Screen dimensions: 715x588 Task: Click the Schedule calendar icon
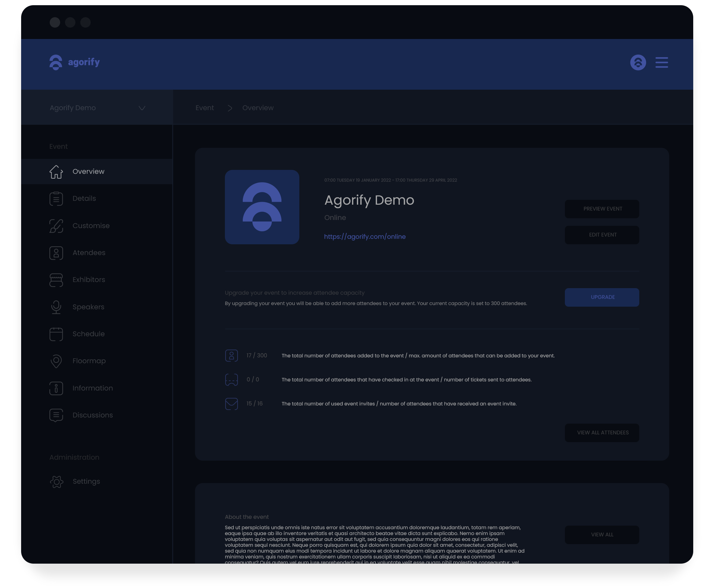point(56,334)
